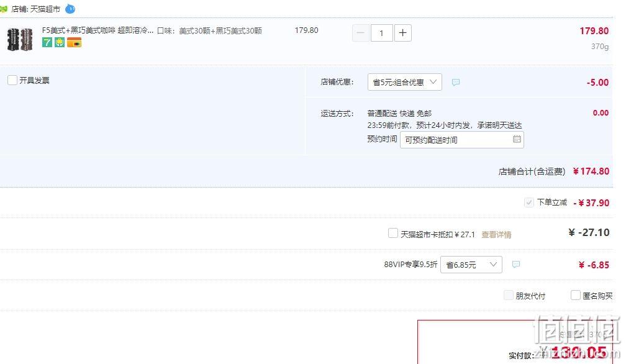The width and height of the screenshot is (626, 364).
Task: Click the green shield service badge icon
Action: tap(60, 42)
